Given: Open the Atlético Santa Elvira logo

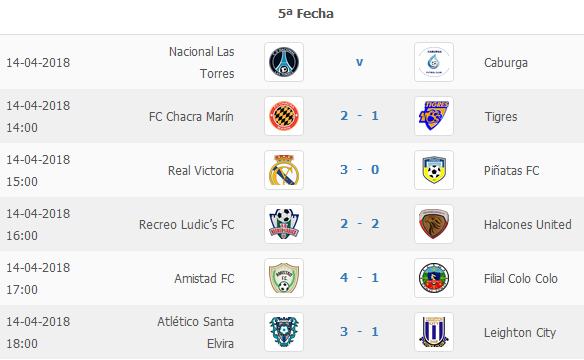Looking at the screenshot, I should tap(284, 332).
